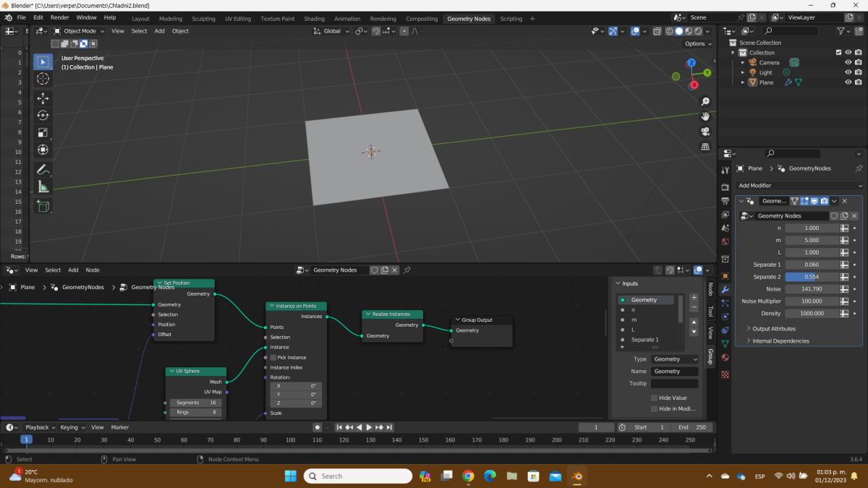Disable Plane in renders camera icon
Viewport: 868px width, 488px height.
[x=858, y=82]
